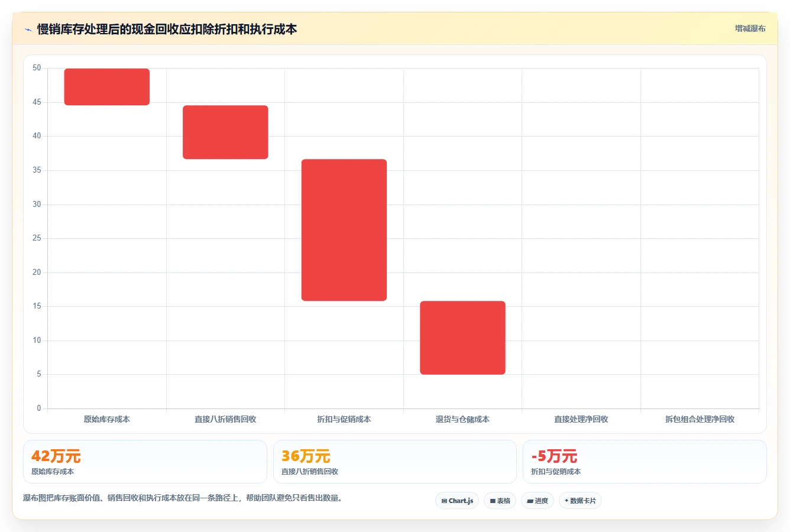Viewport: 790px width, 532px height.
Task: Click the y-axis value 0
Action: 39,408
